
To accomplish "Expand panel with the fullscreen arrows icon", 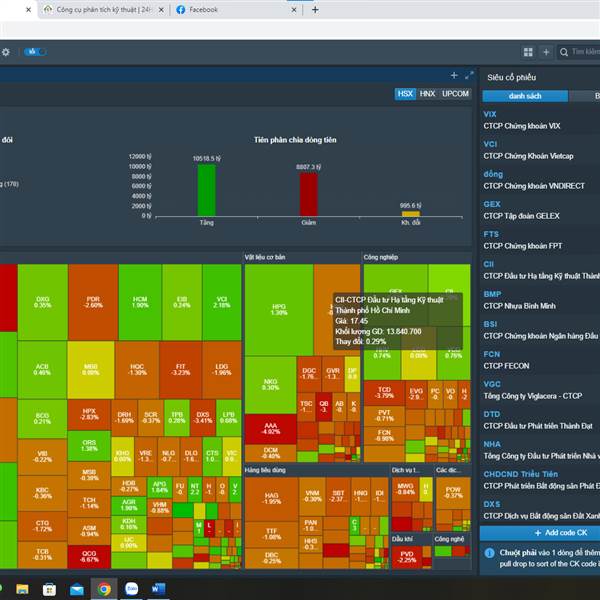I will pos(469,75).
